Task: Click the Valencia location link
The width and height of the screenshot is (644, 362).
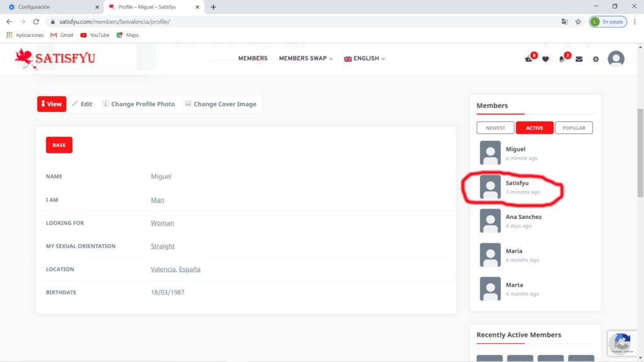Action: (x=163, y=269)
